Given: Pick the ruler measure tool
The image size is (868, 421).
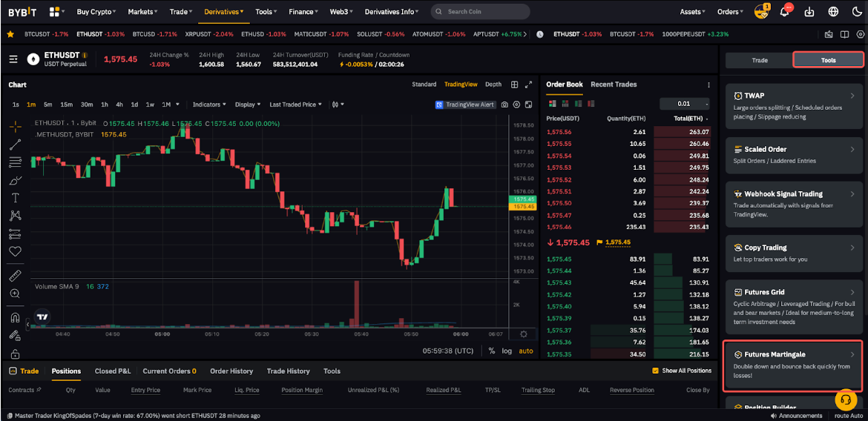Looking at the screenshot, I should [15, 276].
